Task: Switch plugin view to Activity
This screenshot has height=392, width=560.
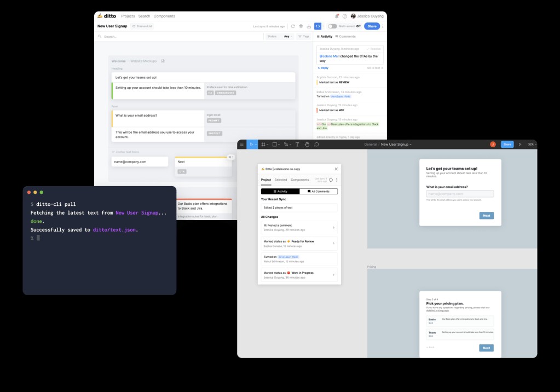Action: (280, 192)
